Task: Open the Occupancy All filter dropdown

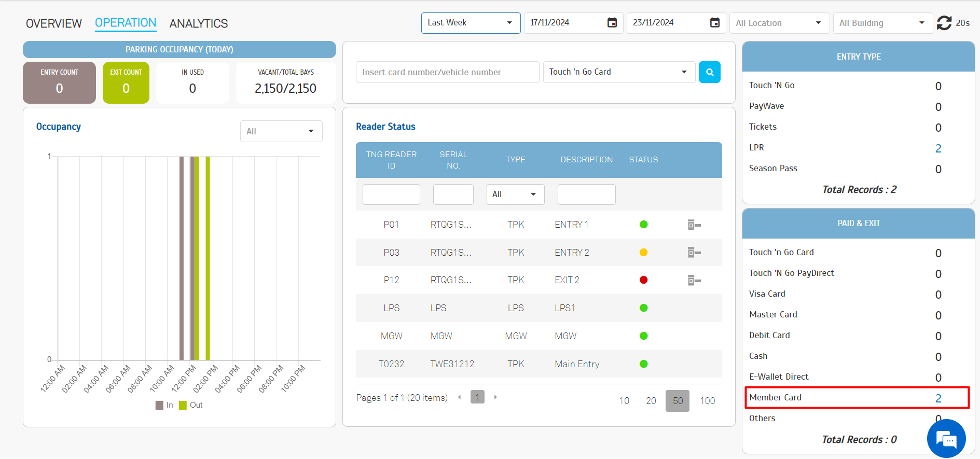Action: [281, 131]
